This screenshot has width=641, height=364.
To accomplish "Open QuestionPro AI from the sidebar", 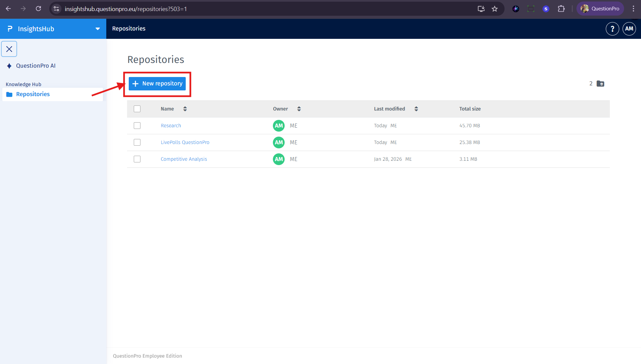I will [x=36, y=66].
